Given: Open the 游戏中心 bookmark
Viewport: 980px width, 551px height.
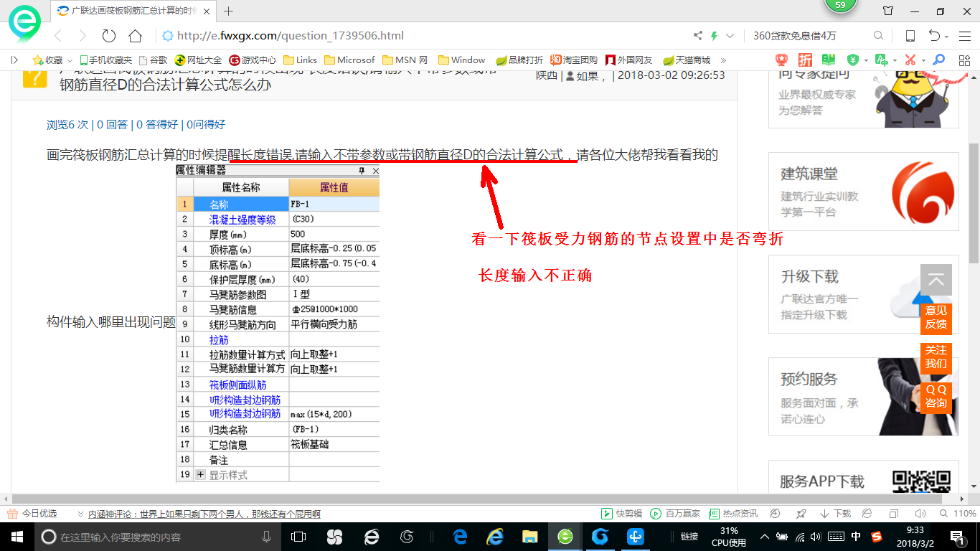Looking at the screenshot, I should 253,60.
